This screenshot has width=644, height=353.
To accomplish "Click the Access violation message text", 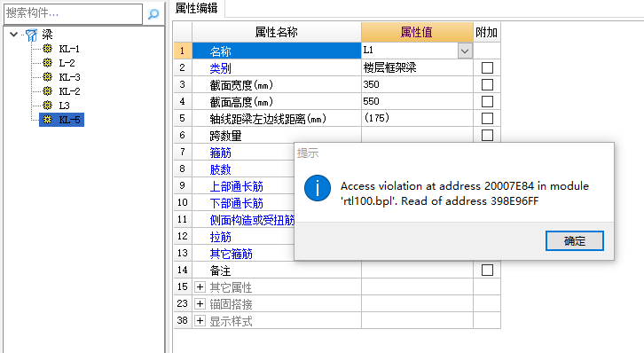I will 465,193.
